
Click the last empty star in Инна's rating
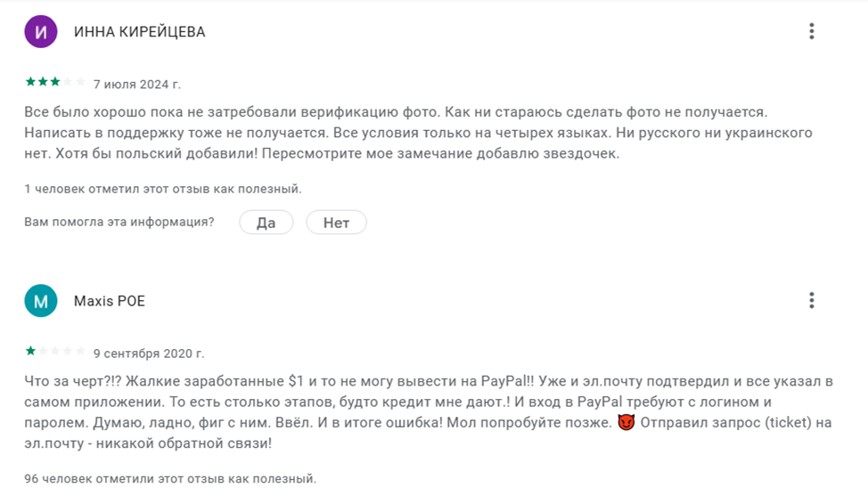pyautogui.click(x=80, y=83)
